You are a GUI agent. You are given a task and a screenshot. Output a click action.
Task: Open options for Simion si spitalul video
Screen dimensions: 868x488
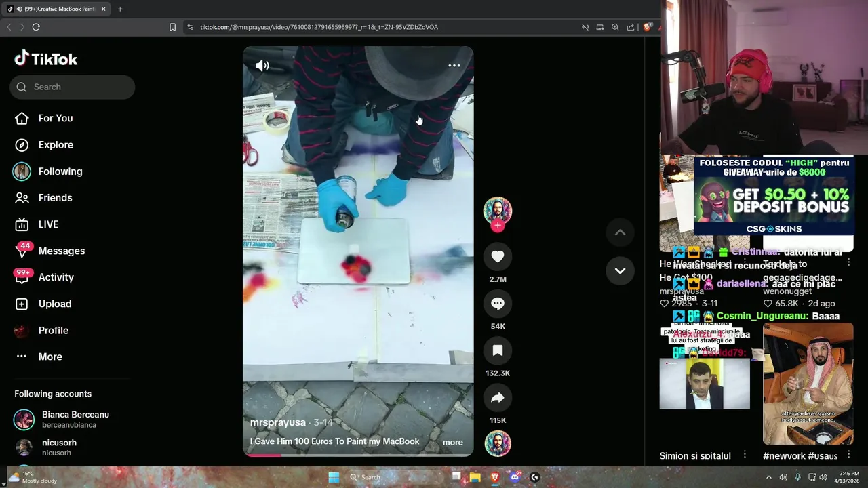point(745,455)
